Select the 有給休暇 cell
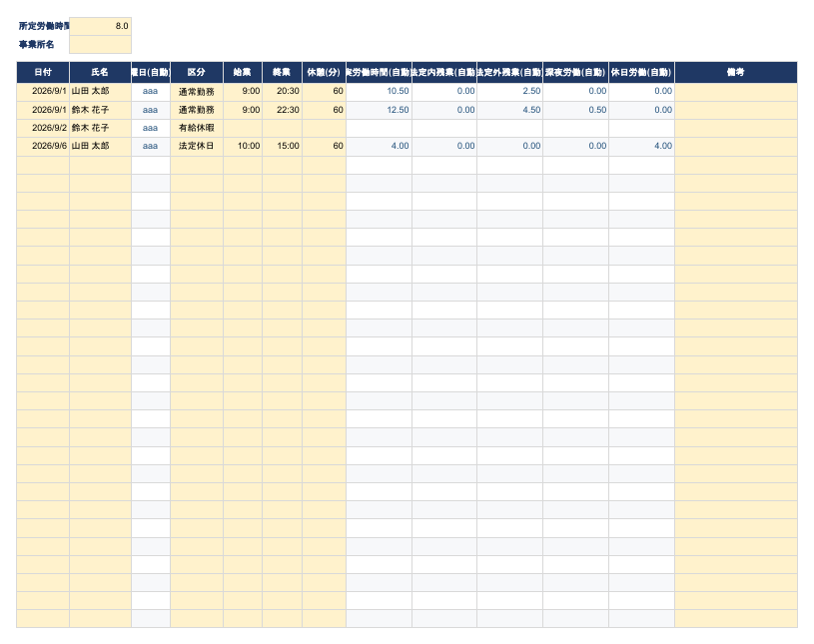Viewport: 814px width, 644px height. click(x=197, y=128)
